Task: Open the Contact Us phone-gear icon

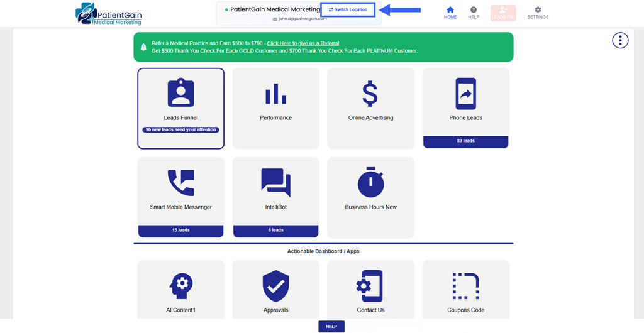Action: [370, 286]
